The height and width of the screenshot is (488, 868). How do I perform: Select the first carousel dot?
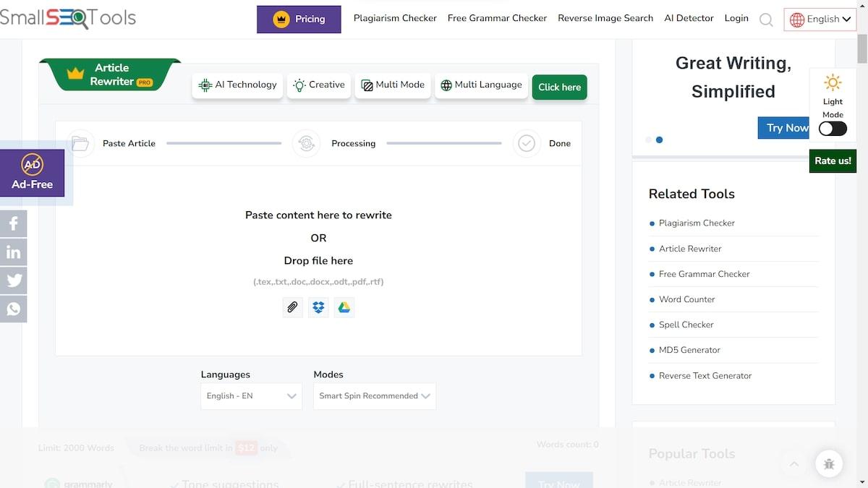pos(648,140)
